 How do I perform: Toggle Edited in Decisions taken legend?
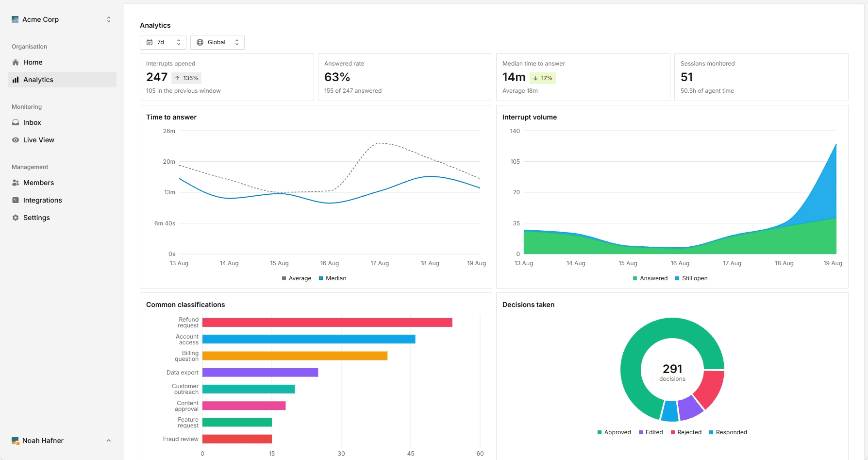point(651,432)
